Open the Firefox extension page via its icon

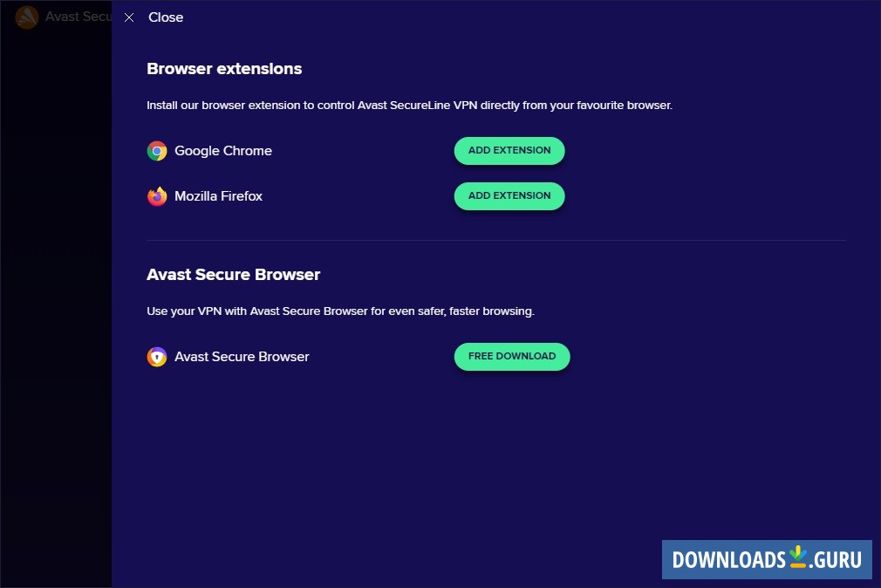[157, 195]
